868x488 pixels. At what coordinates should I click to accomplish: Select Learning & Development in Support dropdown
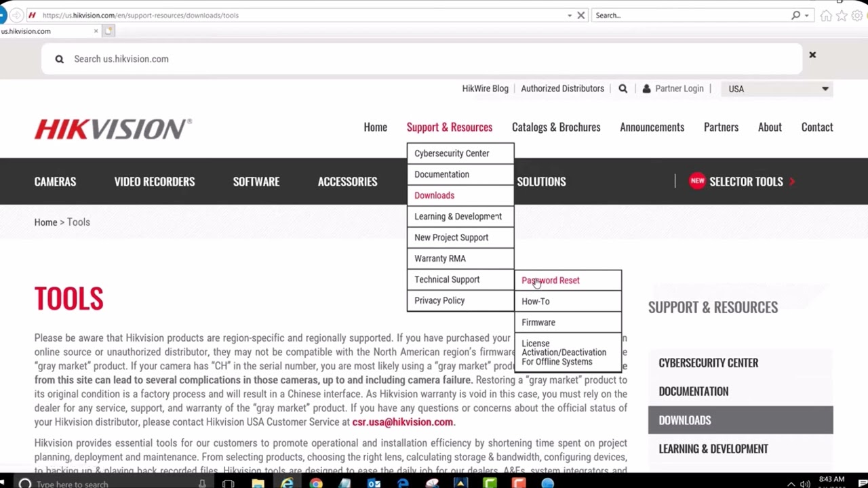[x=460, y=216]
